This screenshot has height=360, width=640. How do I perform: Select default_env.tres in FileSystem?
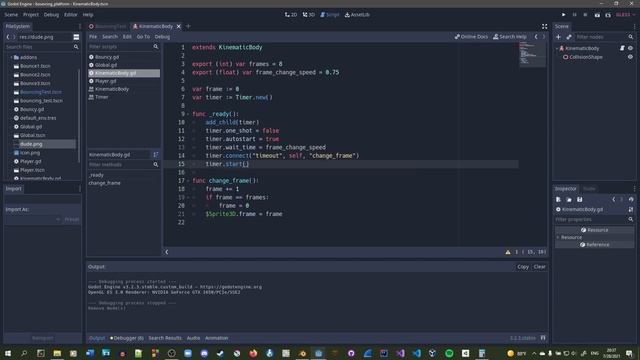tap(38, 118)
